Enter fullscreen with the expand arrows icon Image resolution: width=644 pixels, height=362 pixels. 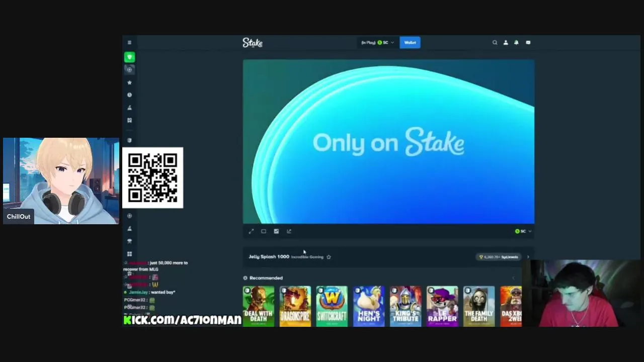tap(251, 231)
